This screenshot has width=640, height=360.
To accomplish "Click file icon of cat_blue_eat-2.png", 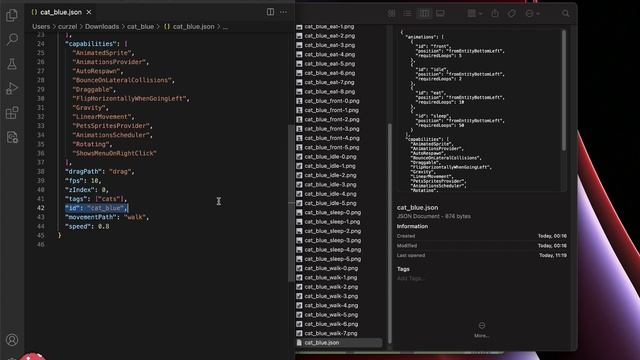I will click(299, 36).
